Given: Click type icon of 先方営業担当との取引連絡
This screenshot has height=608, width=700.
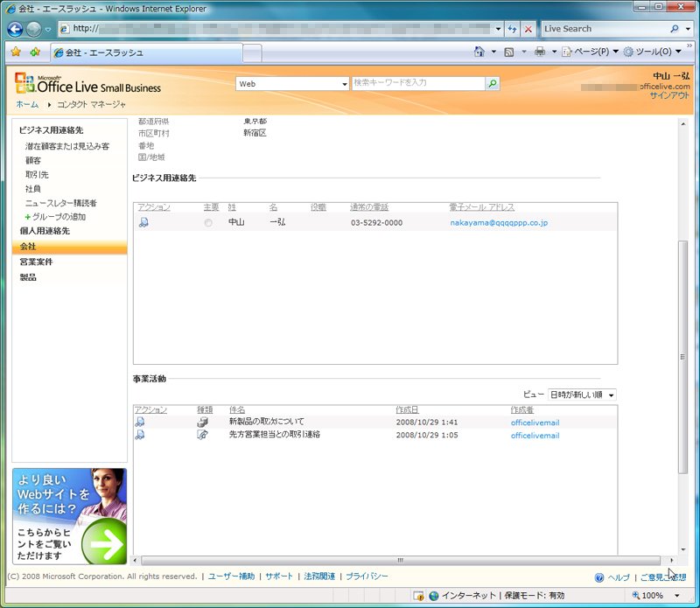Looking at the screenshot, I should pos(203,435).
